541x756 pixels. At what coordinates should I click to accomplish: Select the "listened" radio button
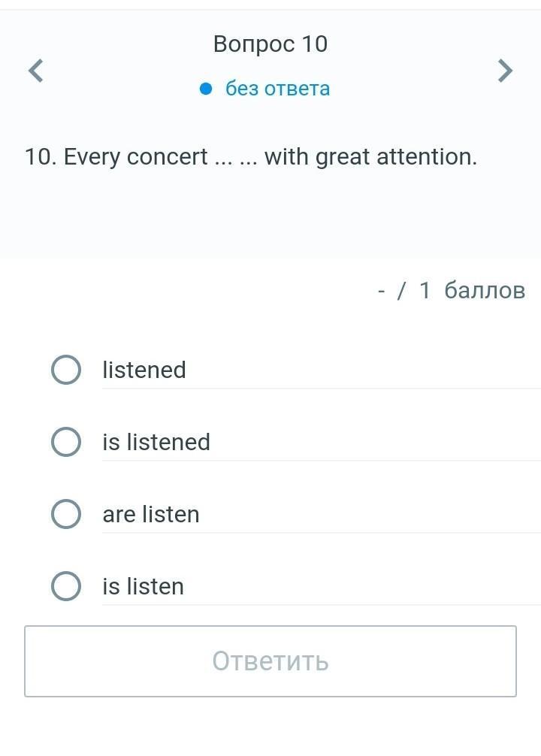click(66, 370)
